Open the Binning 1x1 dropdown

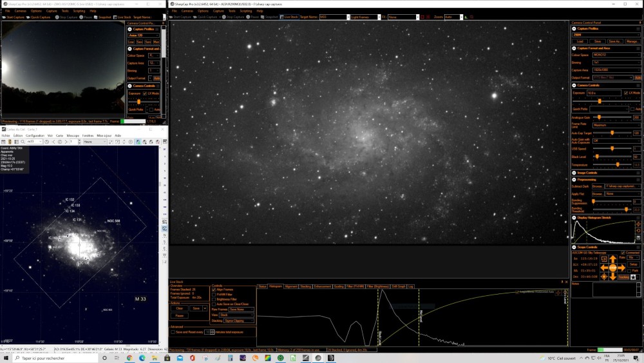[x=616, y=63]
